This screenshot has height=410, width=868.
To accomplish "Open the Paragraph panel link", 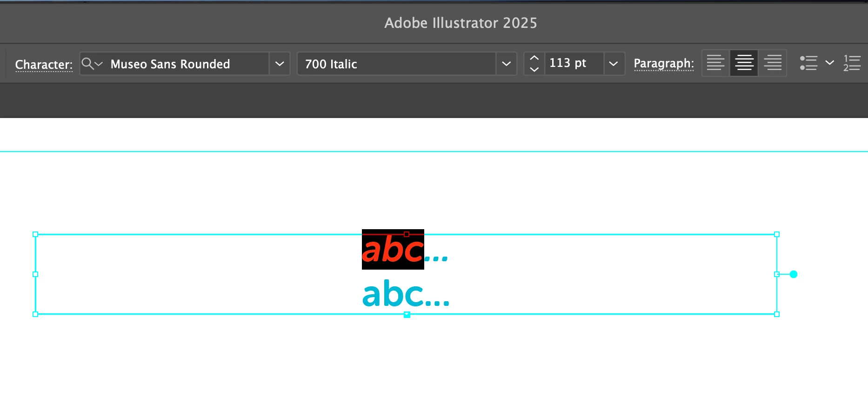I will coord(664,63).
